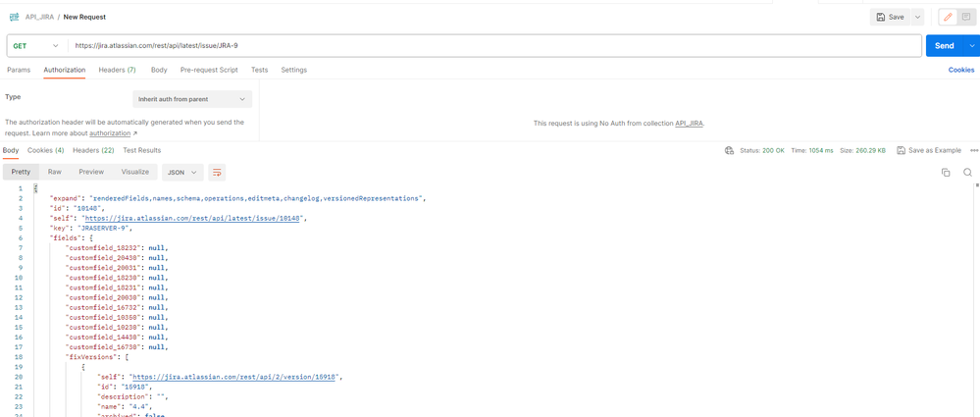The width and height of the screenshot is (980, 417).
Task: Click the wrap lines icon beside JSON
Action: [217, 172]
